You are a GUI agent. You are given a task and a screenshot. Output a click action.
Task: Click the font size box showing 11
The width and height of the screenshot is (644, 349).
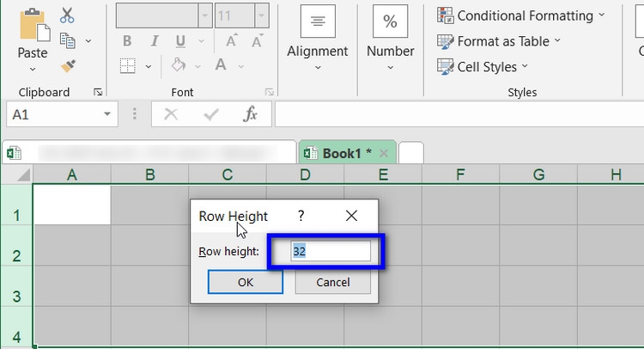[x=234, y=15]
